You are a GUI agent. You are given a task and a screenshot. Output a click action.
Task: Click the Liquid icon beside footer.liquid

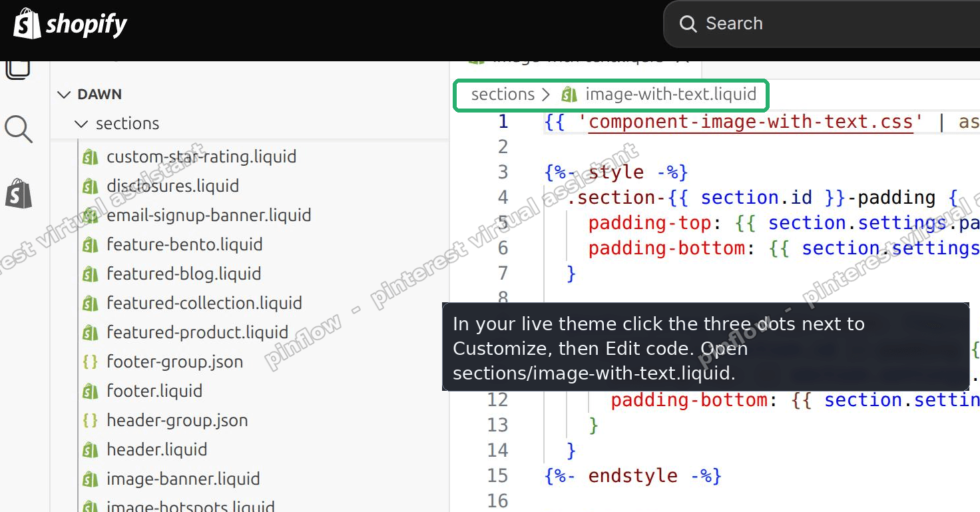pyautogui.click(x=90, y=391)
